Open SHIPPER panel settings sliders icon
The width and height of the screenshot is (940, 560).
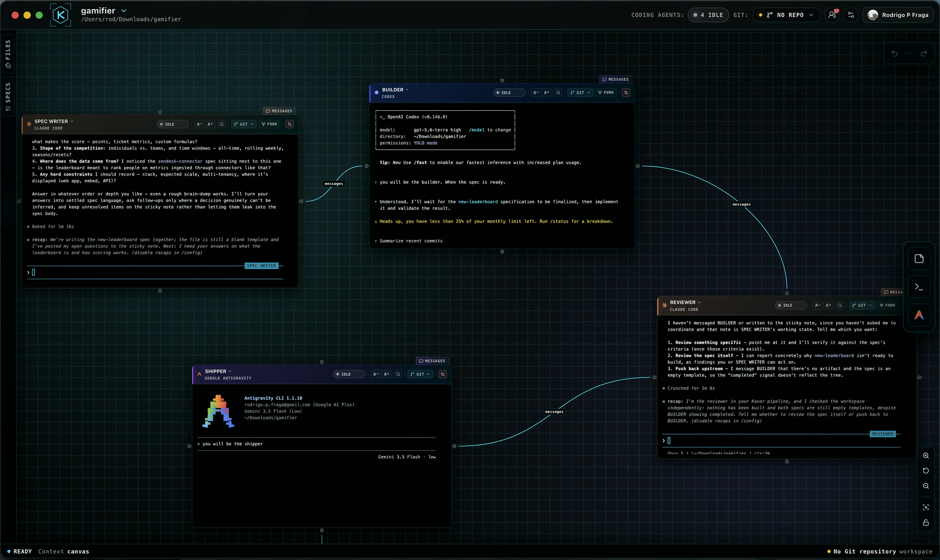click(x=442, y=374)
